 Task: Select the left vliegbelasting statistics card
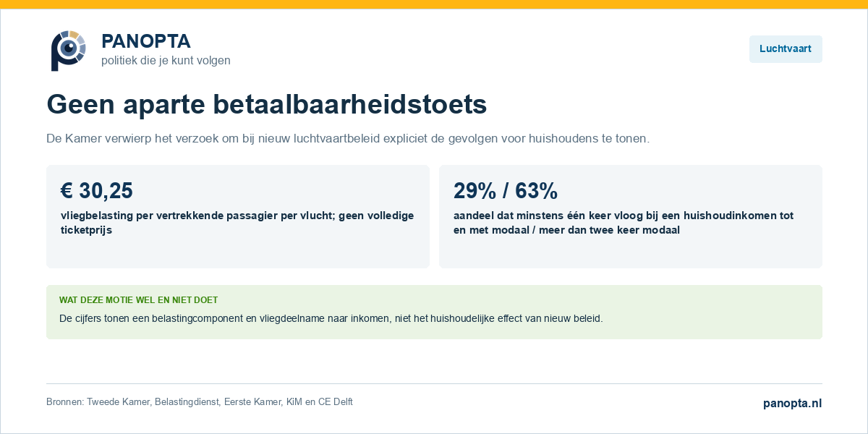click(238, 216)
